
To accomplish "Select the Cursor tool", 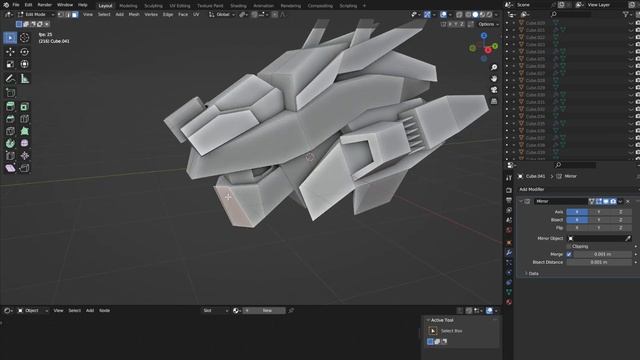I will [24, 38].
